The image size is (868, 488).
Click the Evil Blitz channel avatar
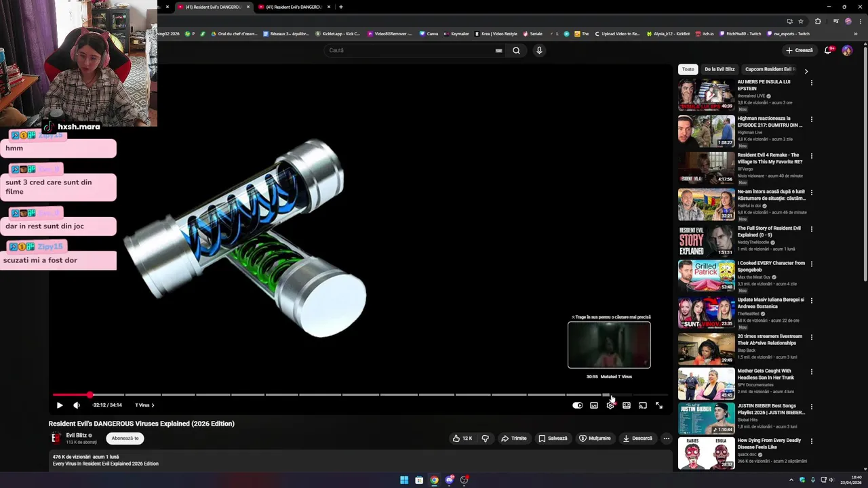56,439
